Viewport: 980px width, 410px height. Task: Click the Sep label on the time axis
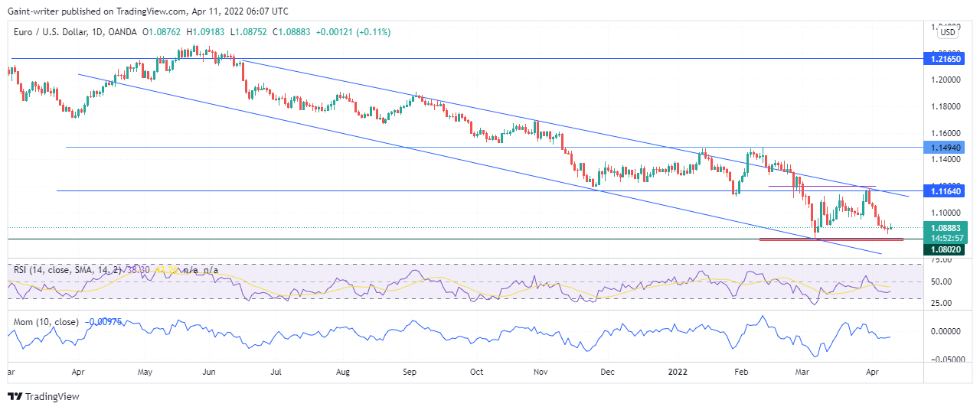click(410, 373)
